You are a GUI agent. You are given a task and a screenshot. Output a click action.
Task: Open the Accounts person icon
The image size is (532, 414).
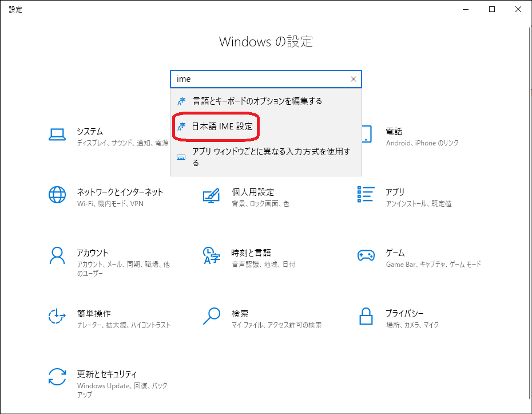[57, 256]
